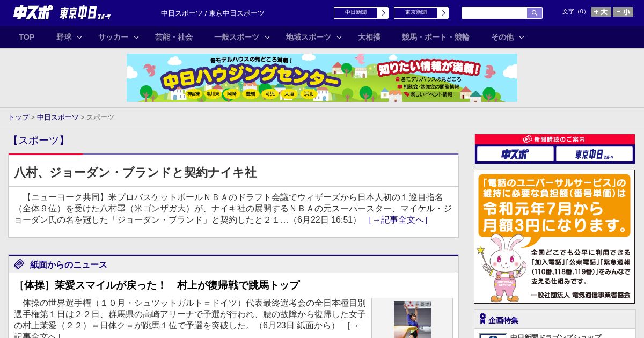Open 芸能・社会 section
The width and height of the screenshot is (644, 338).
[x=174, y=37]
